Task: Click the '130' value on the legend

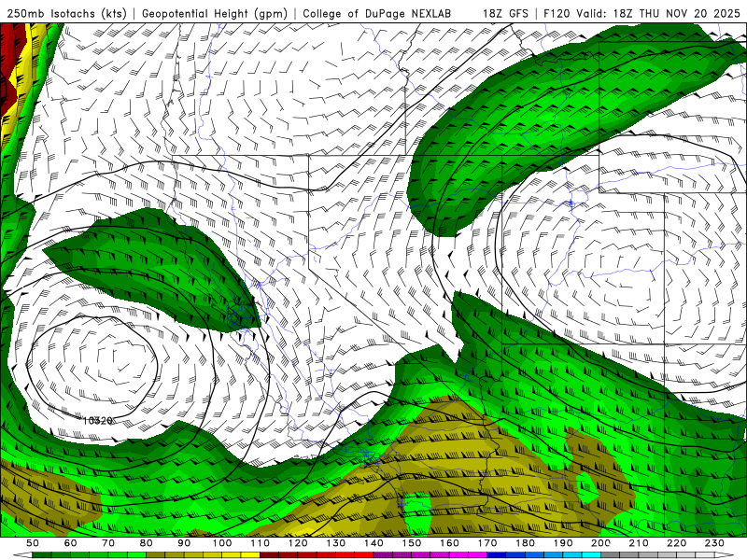Action: 336,543
